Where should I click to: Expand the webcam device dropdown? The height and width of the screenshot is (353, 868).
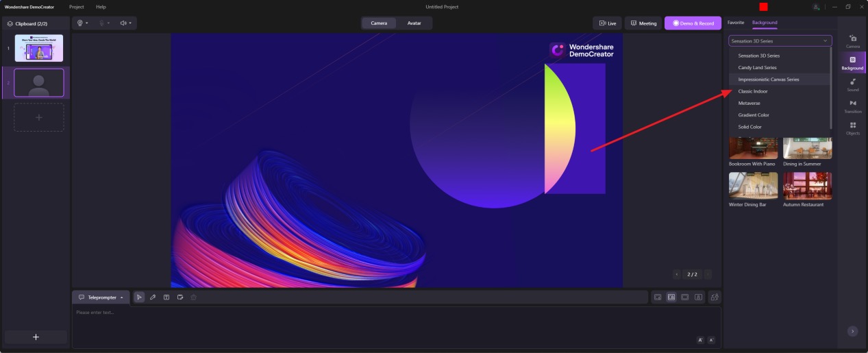tap(83, 23)
